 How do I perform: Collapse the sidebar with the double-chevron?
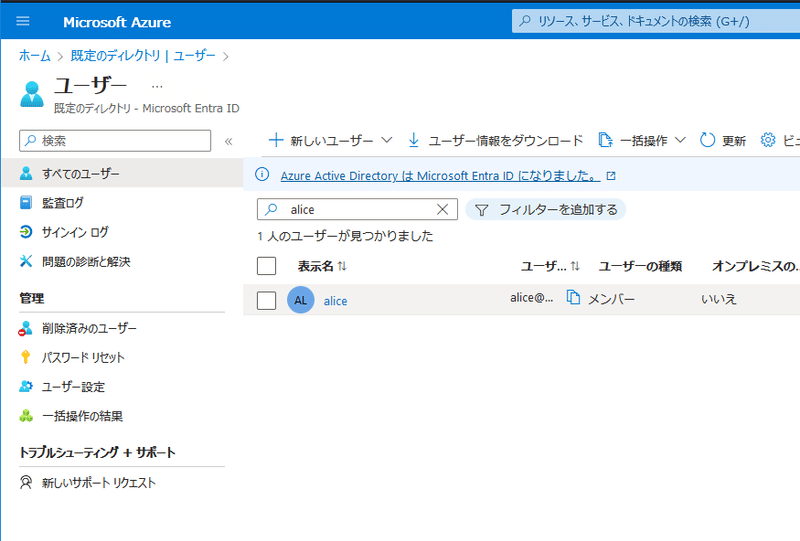229,141
